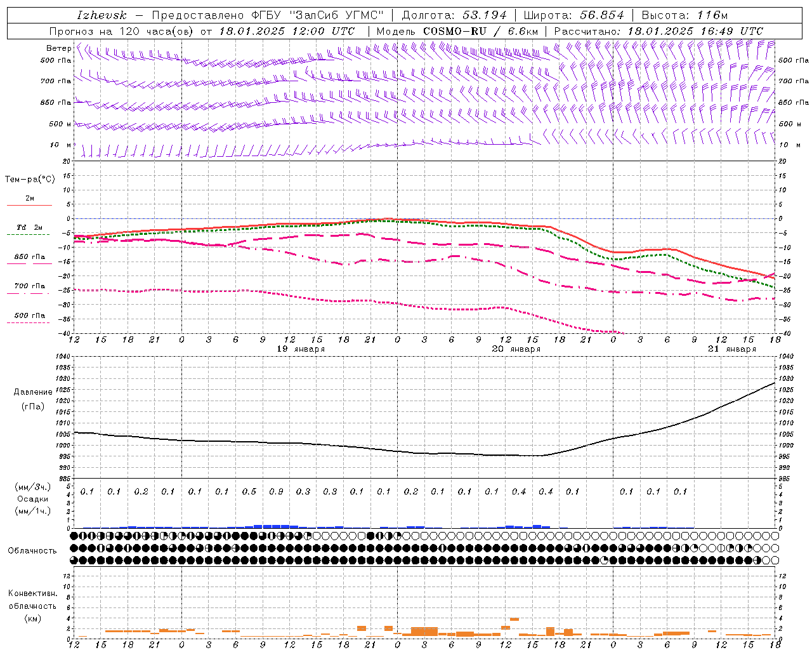The width and height of the screenshot is (812, 650).
Task: Click the 'Облачность' cloud cover label
Action: (x=32, y=551)
